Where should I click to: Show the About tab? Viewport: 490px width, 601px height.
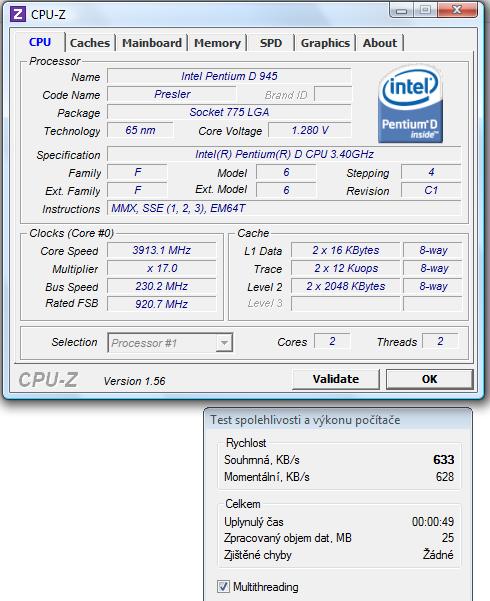(380, 43)
